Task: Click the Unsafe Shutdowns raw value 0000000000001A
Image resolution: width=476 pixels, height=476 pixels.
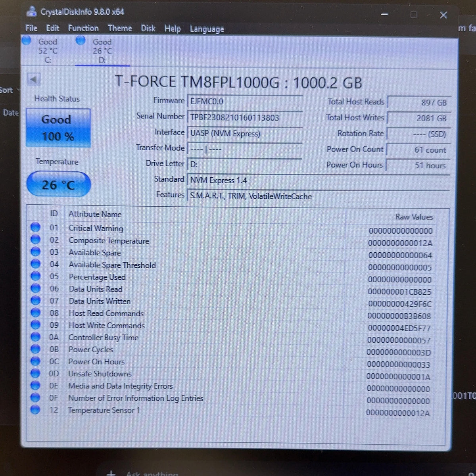Action: coord(398,376)
